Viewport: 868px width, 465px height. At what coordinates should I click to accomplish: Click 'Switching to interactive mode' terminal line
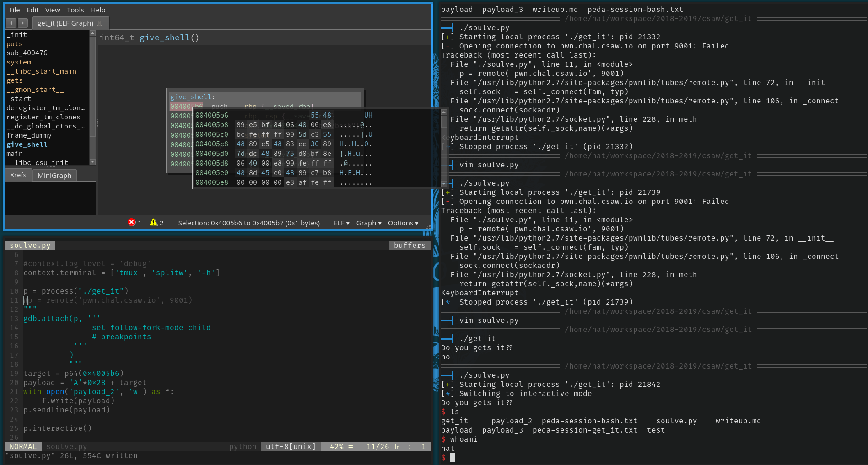(525, 394)
